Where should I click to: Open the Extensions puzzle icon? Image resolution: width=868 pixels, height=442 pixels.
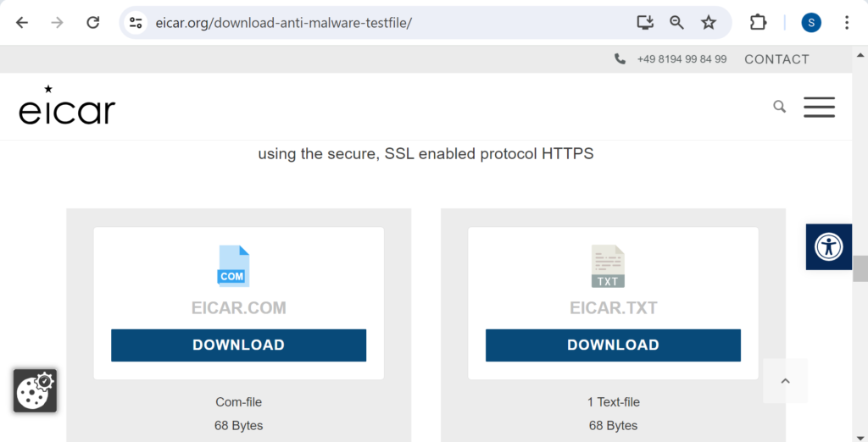(758, 23)
